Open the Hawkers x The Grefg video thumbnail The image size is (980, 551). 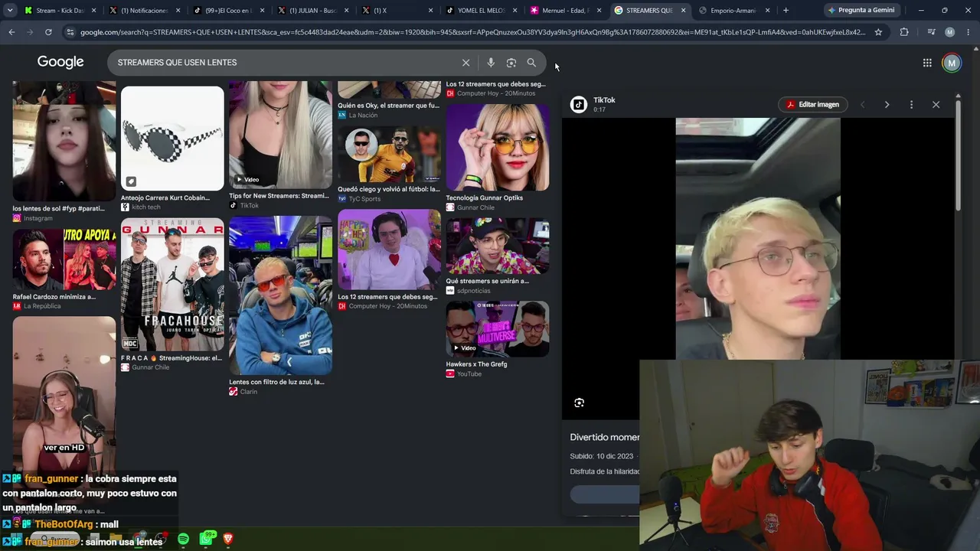click(498, 329)
